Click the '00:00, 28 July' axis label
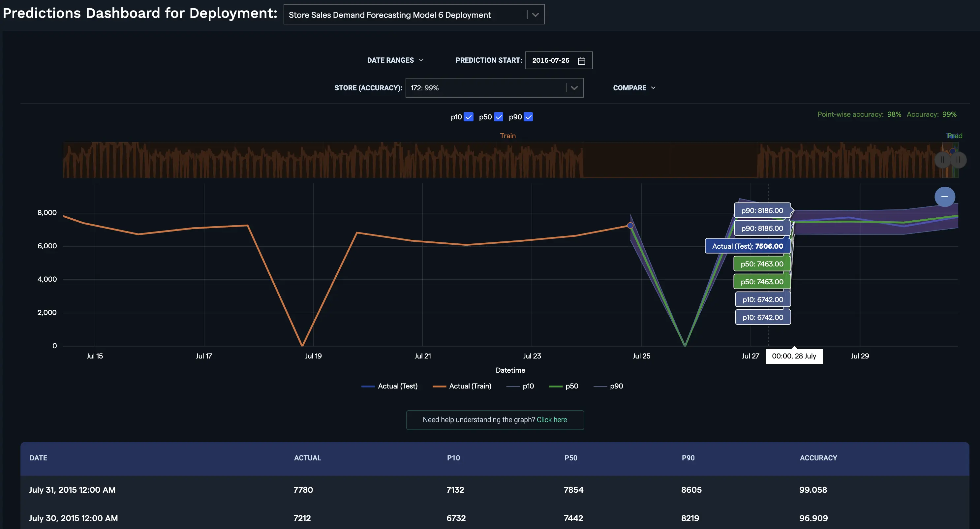 [x=794, y=356]
